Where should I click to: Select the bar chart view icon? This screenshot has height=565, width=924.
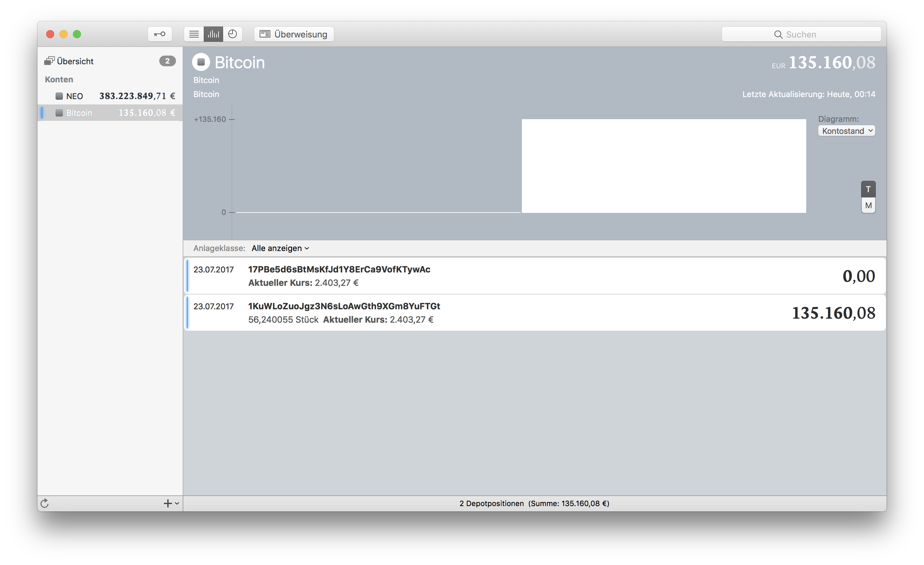[213, 34]
